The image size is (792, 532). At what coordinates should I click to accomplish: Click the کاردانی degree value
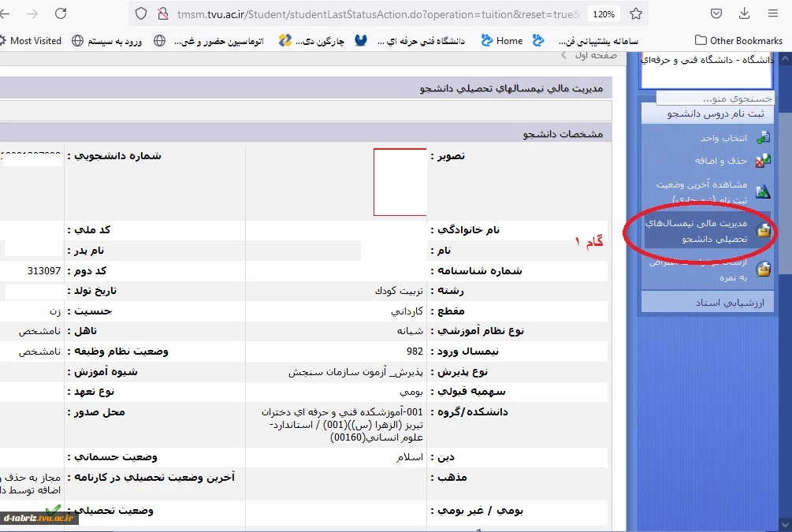[407, 311]
